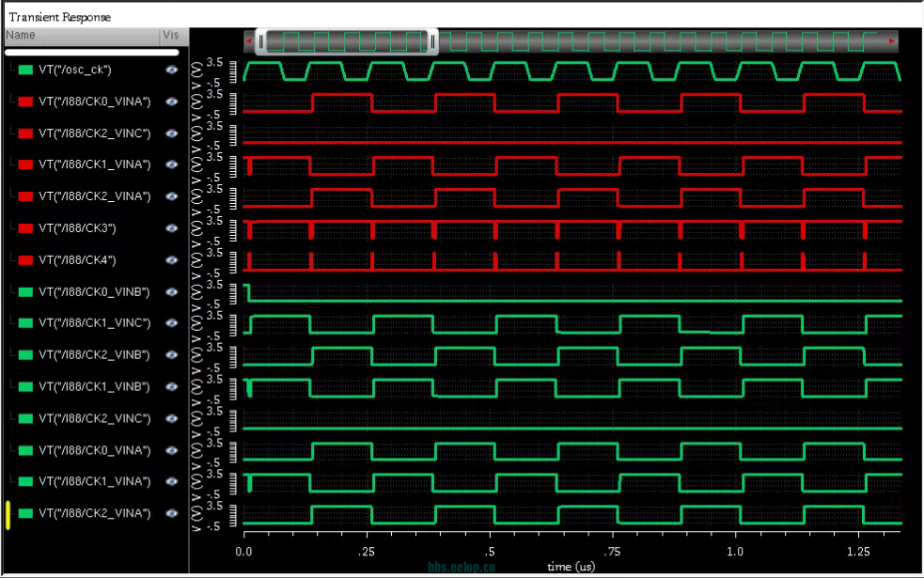Sort signals by the Name column header
This screenshot has width=924, height=578.
tap(82, 36)
